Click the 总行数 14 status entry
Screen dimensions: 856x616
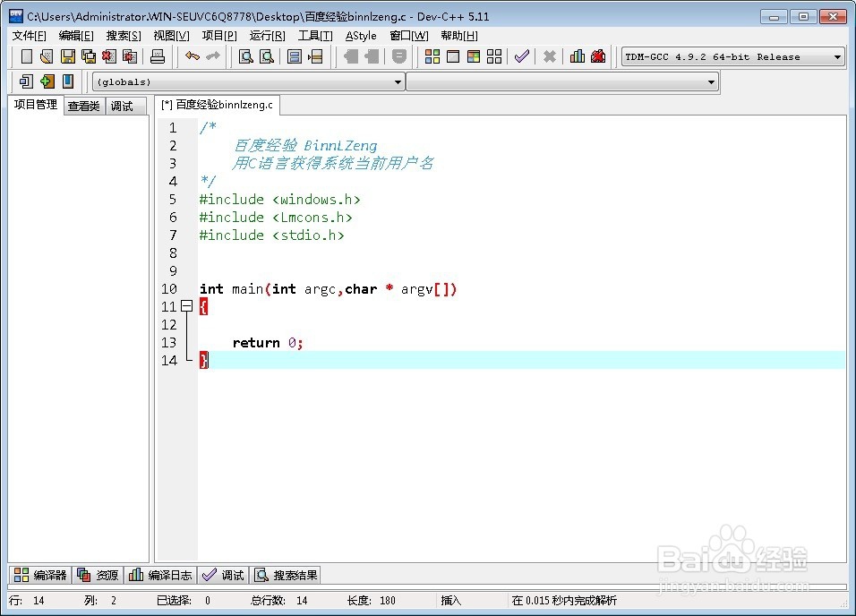coord(279,600)
